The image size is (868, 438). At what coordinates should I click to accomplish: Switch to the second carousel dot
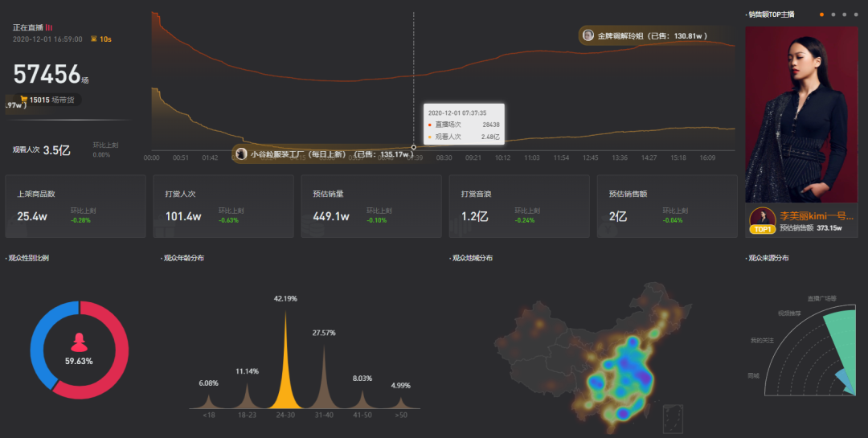(x=833, y=15)
